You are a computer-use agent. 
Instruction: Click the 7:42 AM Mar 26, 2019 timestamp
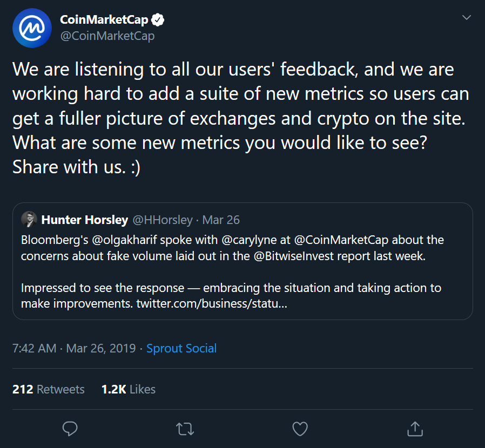coord(74,348)
